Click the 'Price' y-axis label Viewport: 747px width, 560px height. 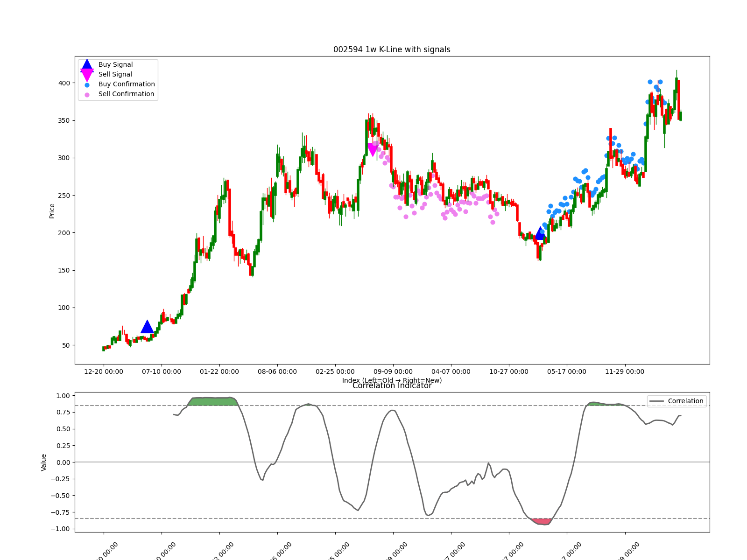52,211
